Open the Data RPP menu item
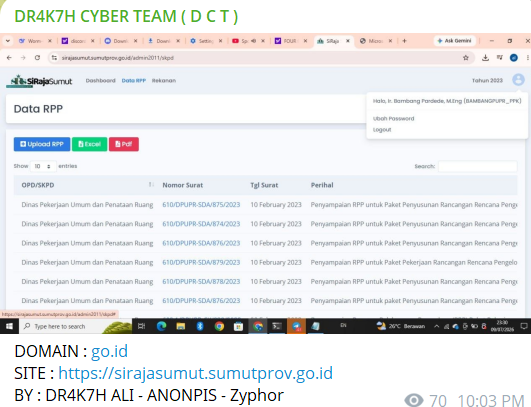This screenshot has height=407, width=531. 134,81
